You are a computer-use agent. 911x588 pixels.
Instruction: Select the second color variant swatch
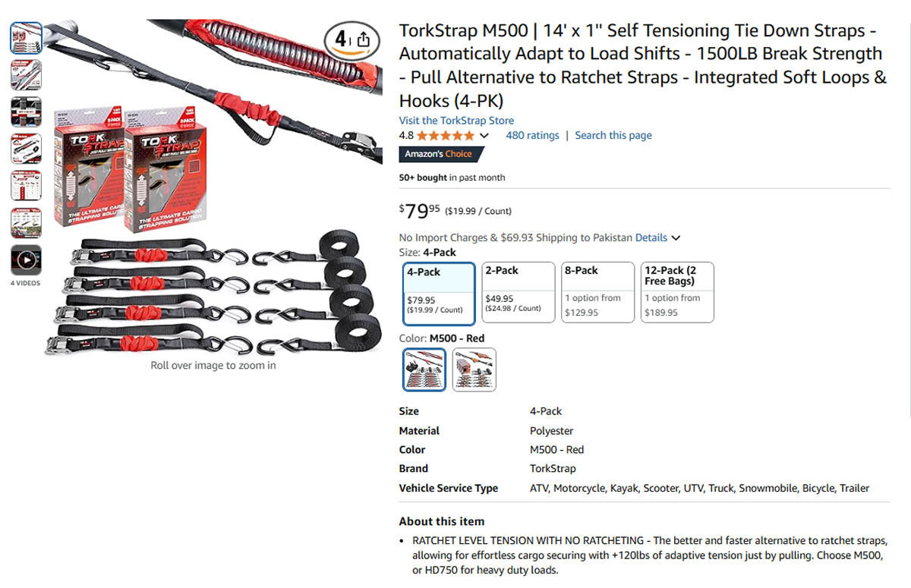pos(474,369)
